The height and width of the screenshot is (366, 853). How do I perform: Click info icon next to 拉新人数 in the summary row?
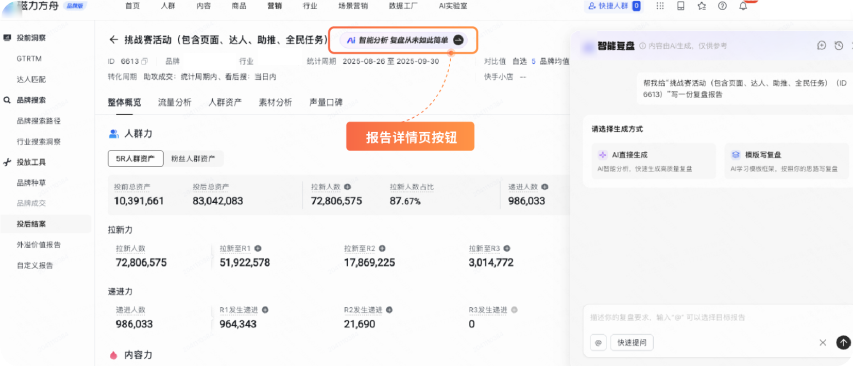pyautogui.click(x=348, y=187)
